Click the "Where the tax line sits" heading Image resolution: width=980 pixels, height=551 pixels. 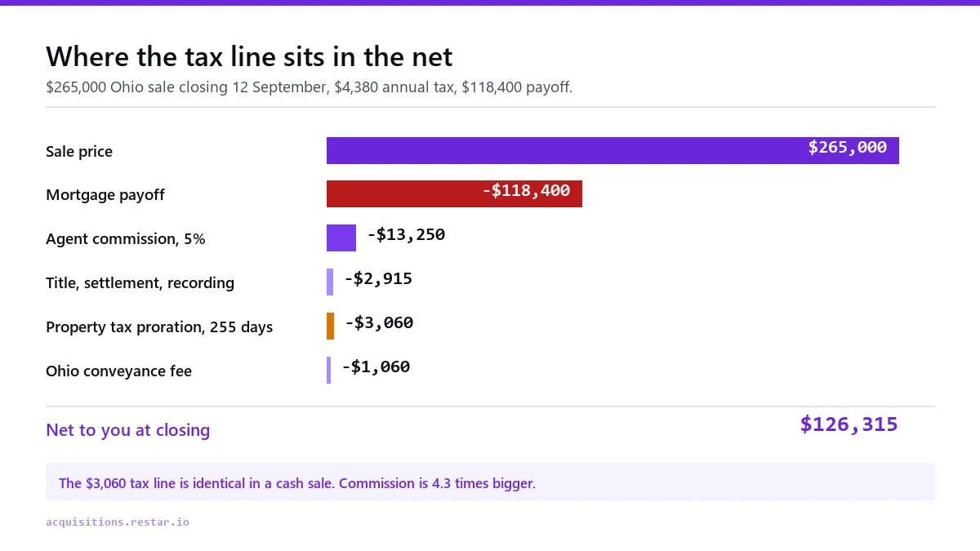(x=249, y=56)
